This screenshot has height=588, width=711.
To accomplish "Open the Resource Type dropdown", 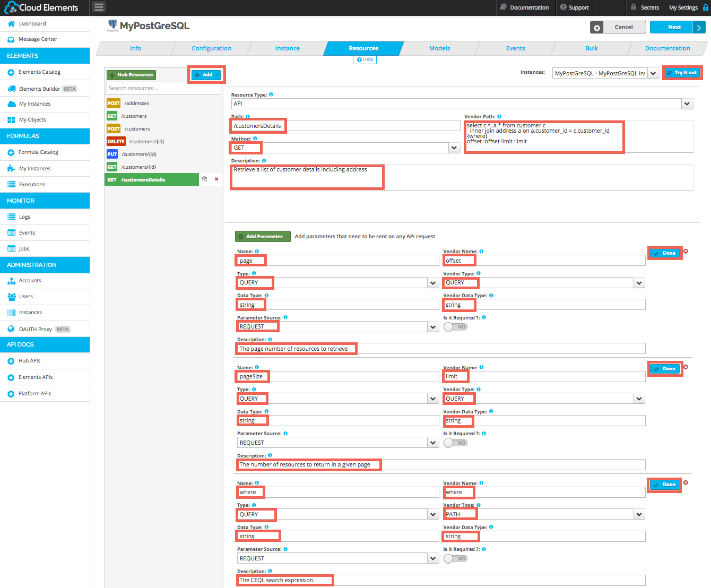I will click(x=687, y=104).
